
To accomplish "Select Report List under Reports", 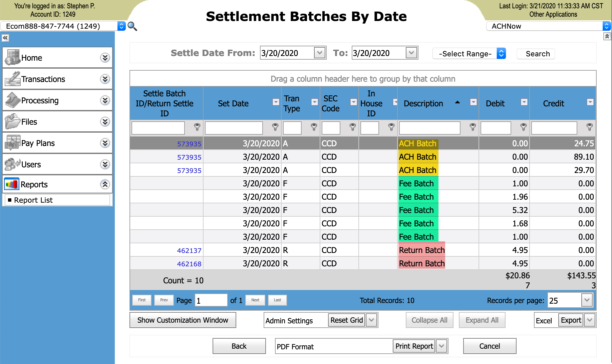I will point(33,200).
